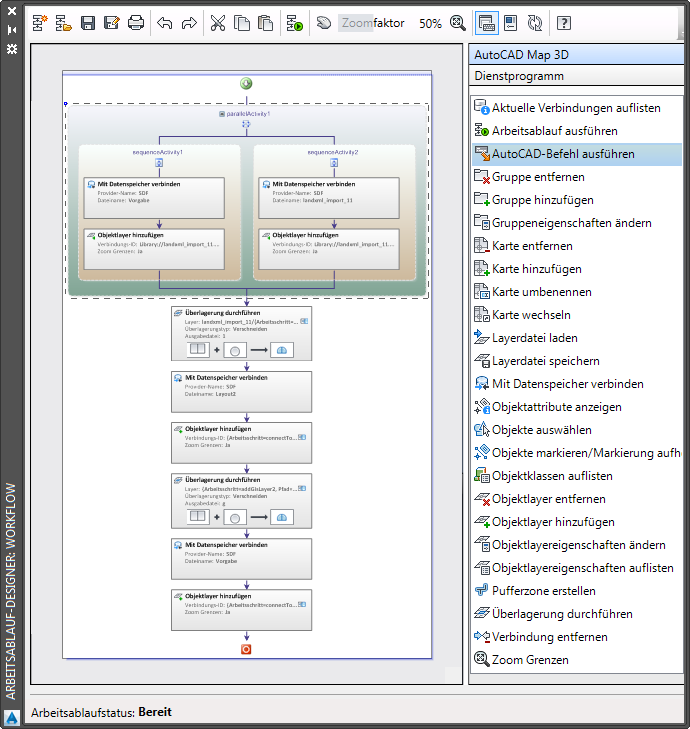This screenshot has width=690, height=729.
Task: Select sequenceActivity2 landxml_import_11 datastore step
Action: pyautogui.click(x=329, y=198)
